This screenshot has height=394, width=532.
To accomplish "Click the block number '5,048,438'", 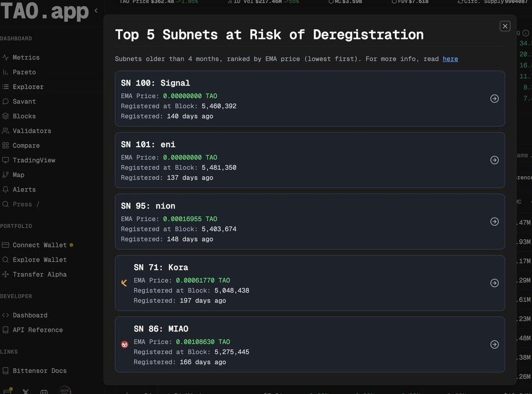I will coord(232,290).
